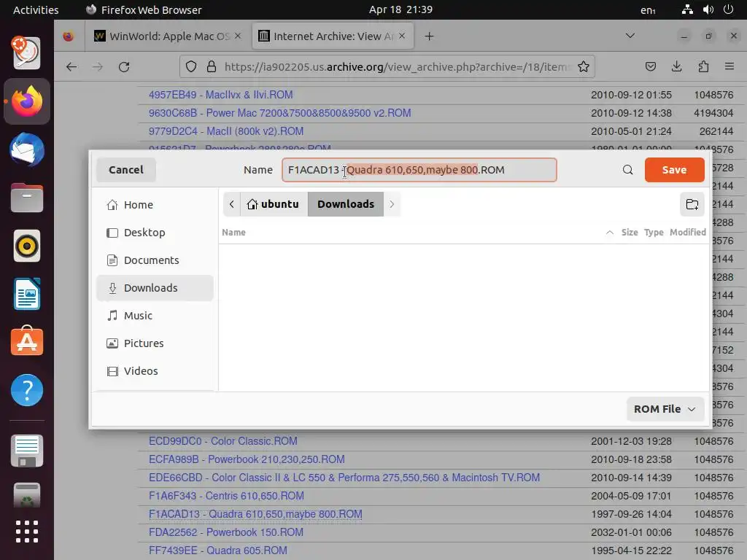The height and width of the screenshot is (560, 747).
Task: Launch Thunderbird Mail from the dock
Action: (x=27, y=149)
